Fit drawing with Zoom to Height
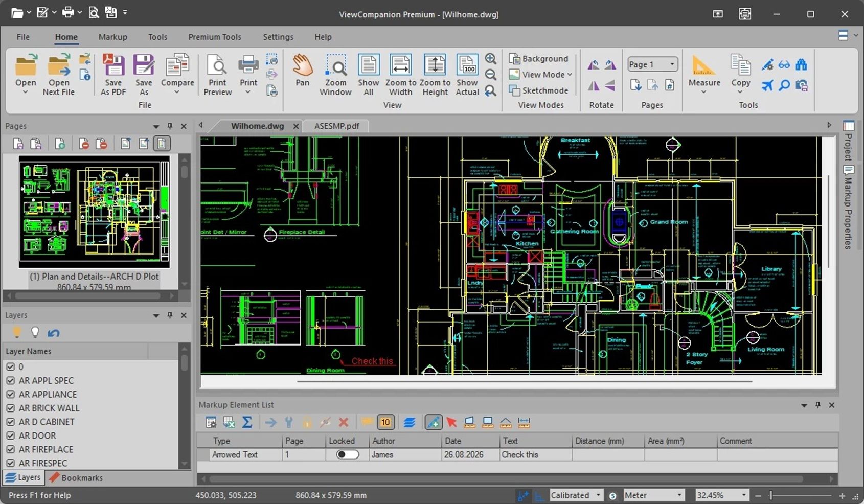Screen dimensions: 864x504 [x=435, y=75]
